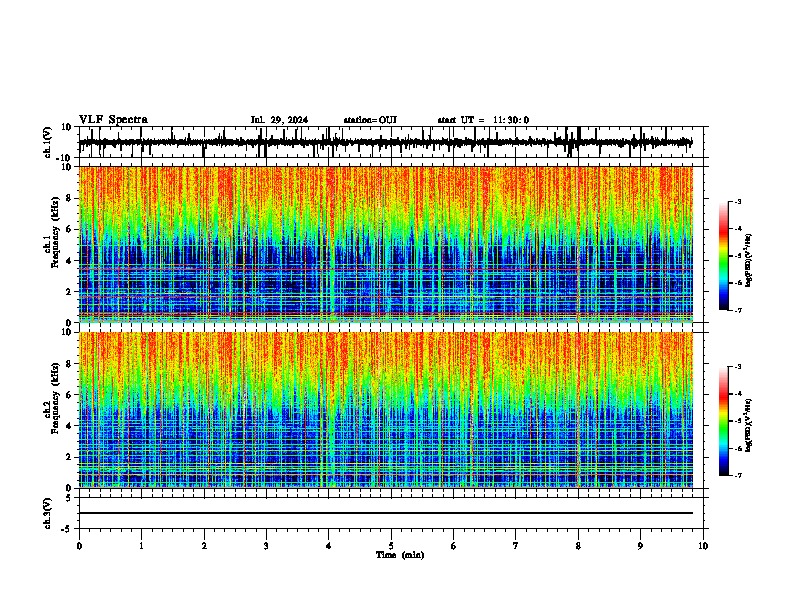Click the 'VLF Spectra' title text
The height and width of the screenshot is (612, 792).
(113, 120)
